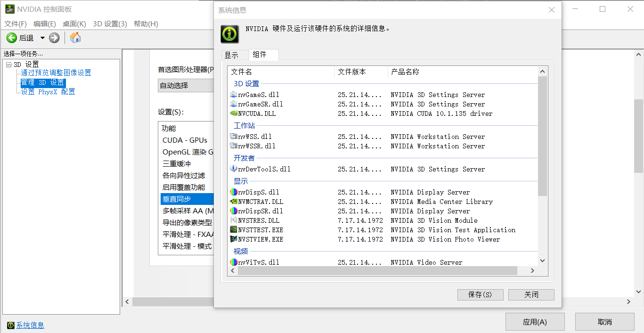Click NVIDIA 3D Vision Photo Viewer text
This screenshot has height=333, width=644.
[x=445, y=239]
